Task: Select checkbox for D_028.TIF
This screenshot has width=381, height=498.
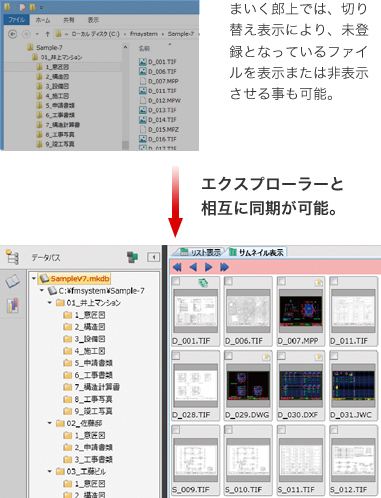Action: tap(176, 356)
